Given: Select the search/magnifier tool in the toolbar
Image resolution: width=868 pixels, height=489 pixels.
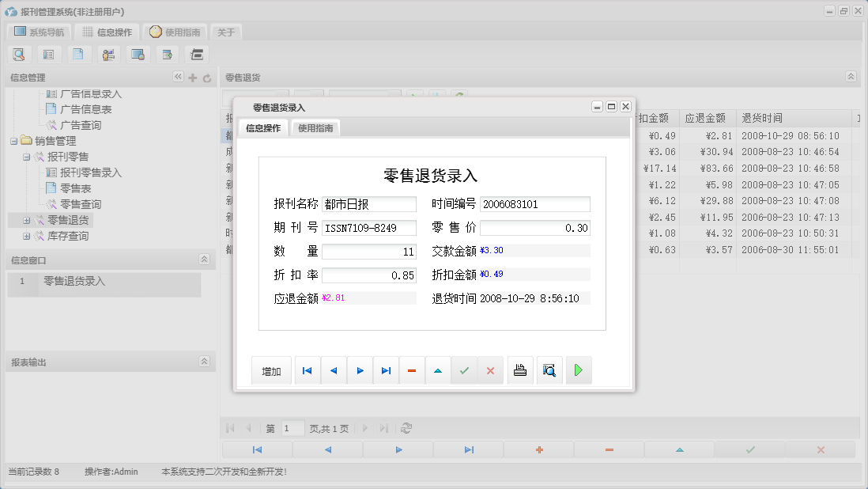Looking at the screenshot, I should tap(19, 54).
